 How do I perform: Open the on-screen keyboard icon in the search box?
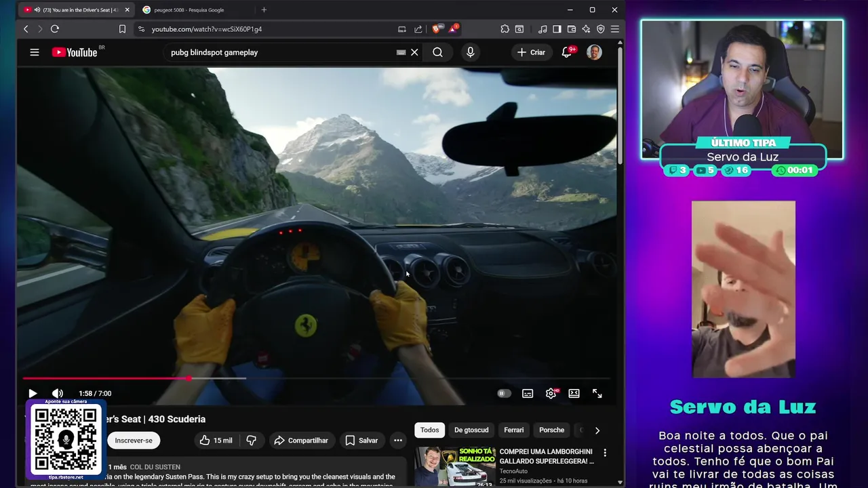coord(401,52)
